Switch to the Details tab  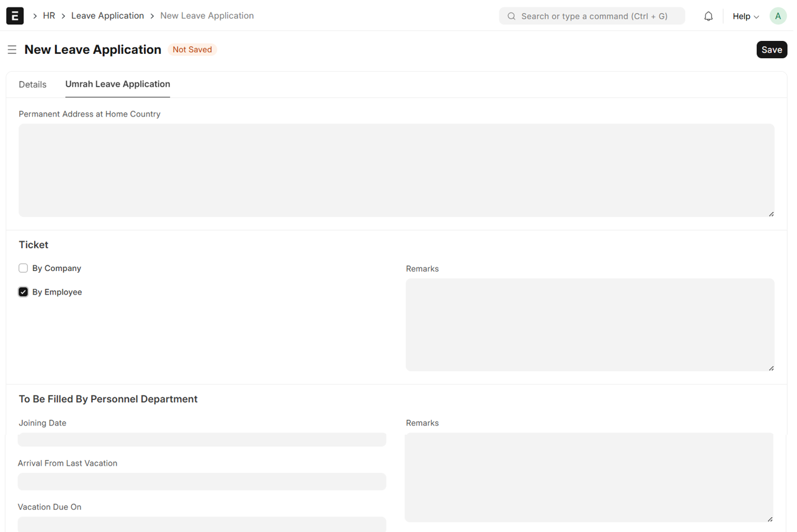(32, 84)
